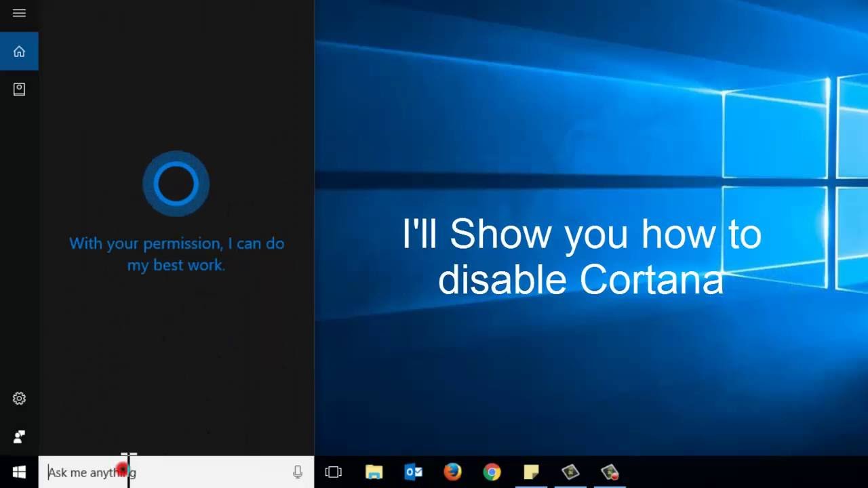Open Cortana's feedback option
868x488 pixels.
point(19,436)
